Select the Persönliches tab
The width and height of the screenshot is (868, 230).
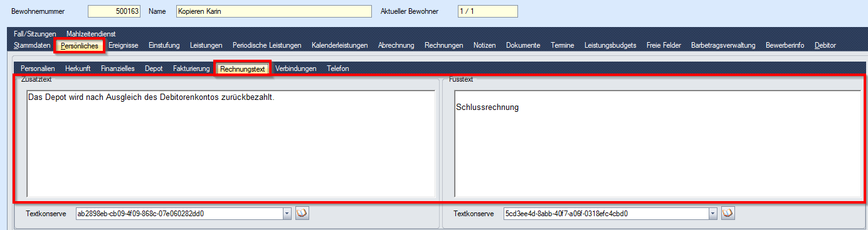coord(80,45)
